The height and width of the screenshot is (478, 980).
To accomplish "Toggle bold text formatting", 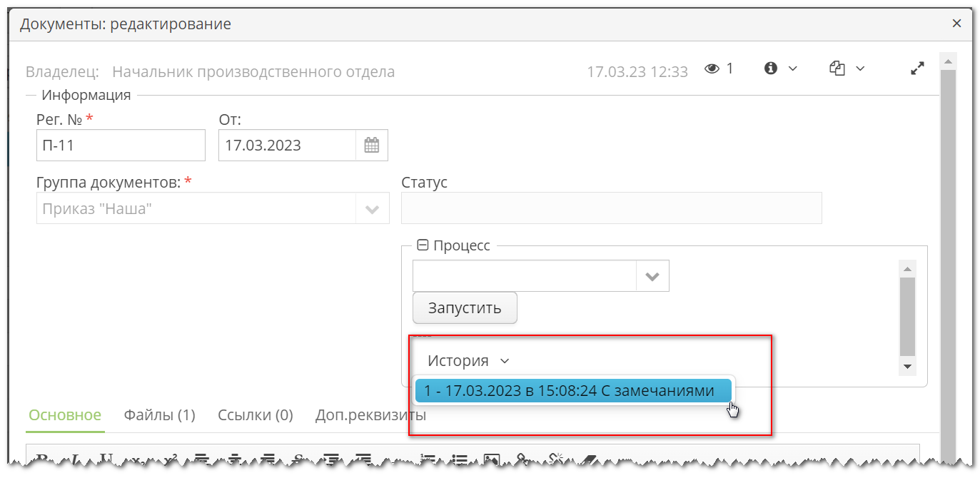I will 43,460.
